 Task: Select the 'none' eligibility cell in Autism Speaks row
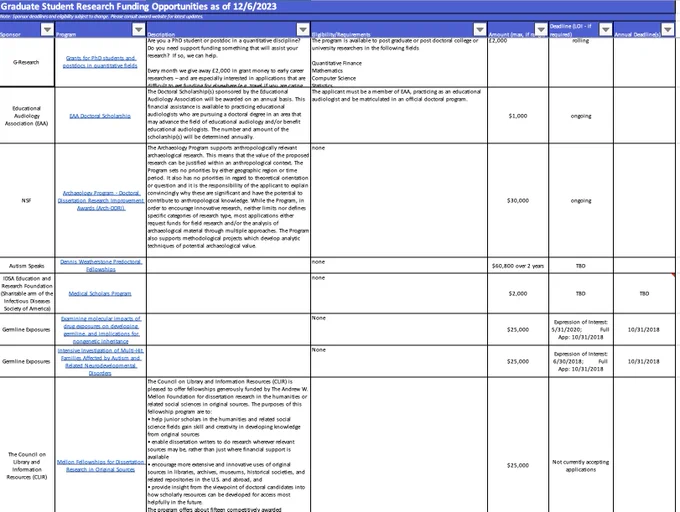pos(399,266)
